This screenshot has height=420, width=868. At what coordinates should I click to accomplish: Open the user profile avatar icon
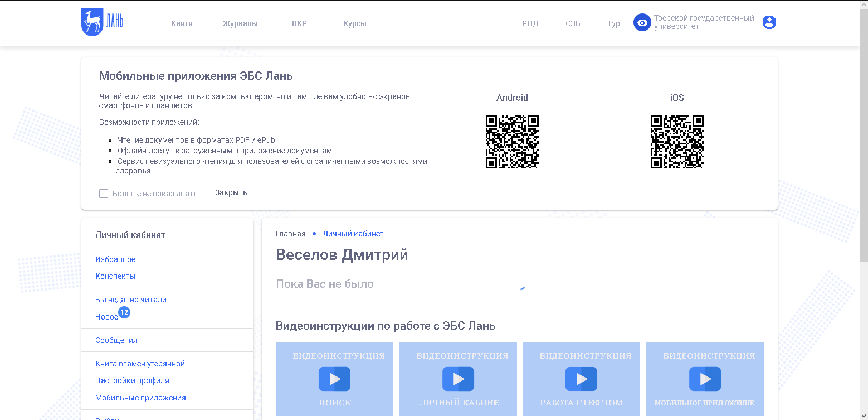[x=769, y=22]
